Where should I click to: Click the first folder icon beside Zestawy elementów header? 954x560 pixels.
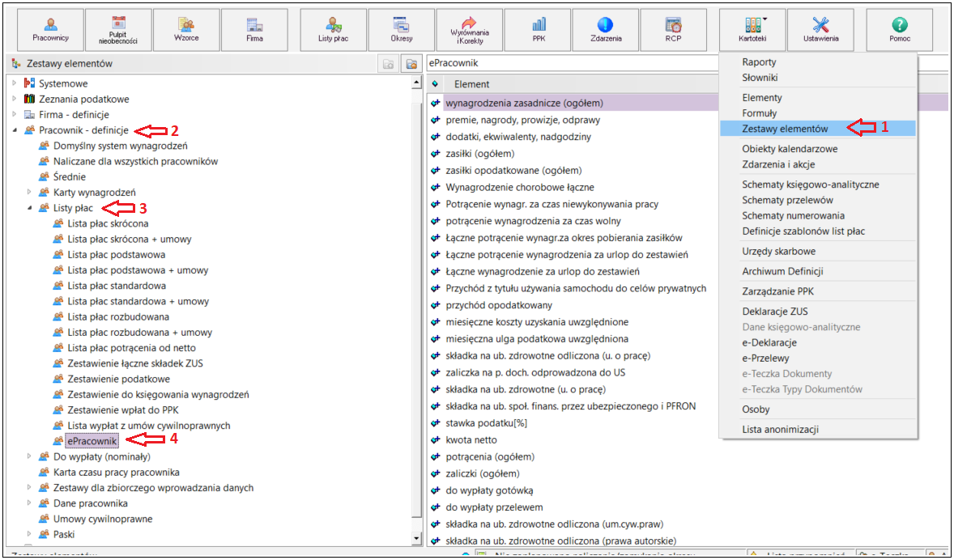point(388,64)
